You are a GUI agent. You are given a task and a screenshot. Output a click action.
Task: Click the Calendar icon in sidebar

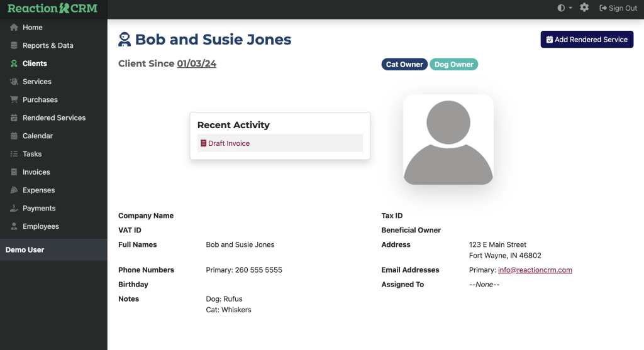click(x=14, y=136)
